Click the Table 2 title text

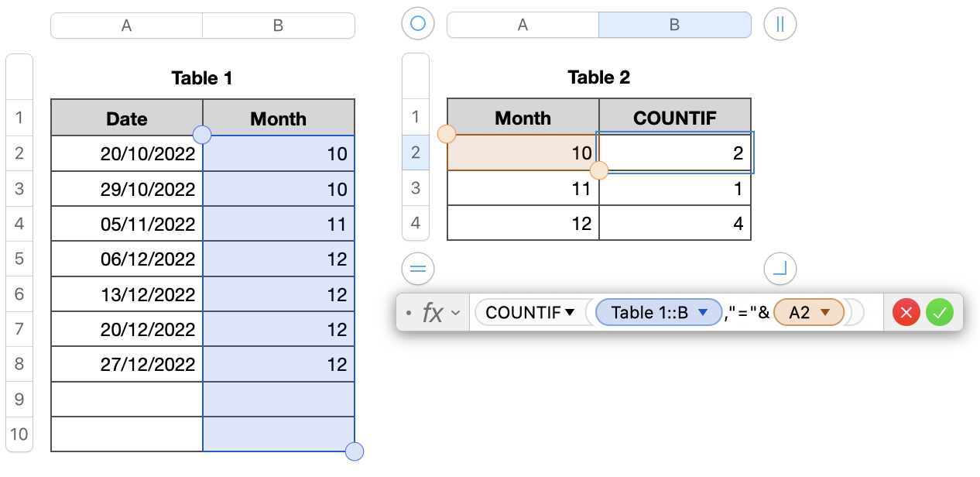pyautogui.click(x=598, y=77)
